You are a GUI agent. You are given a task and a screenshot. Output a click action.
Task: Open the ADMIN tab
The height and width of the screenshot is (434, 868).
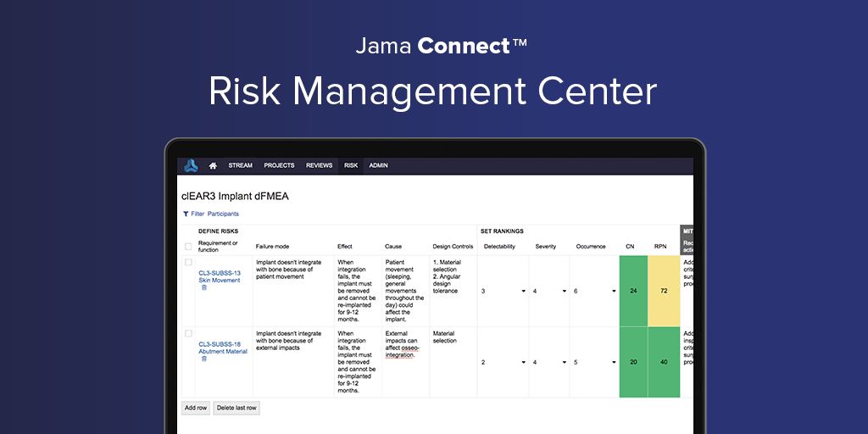tap(379, 165)
